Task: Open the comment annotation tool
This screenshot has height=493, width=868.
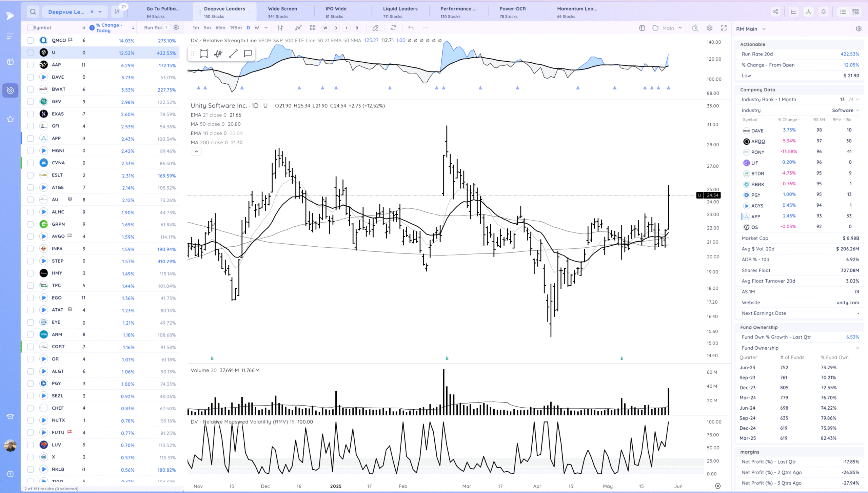Action: 248,54
